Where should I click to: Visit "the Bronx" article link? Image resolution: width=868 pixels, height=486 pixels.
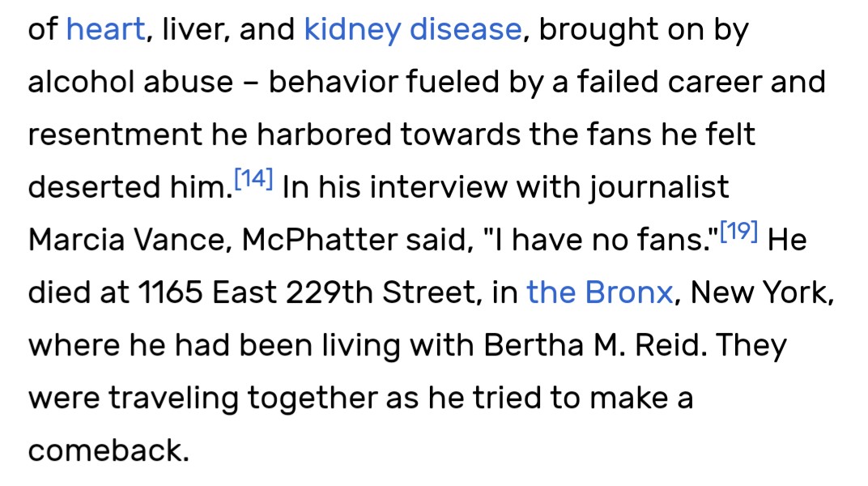[599, 292]
